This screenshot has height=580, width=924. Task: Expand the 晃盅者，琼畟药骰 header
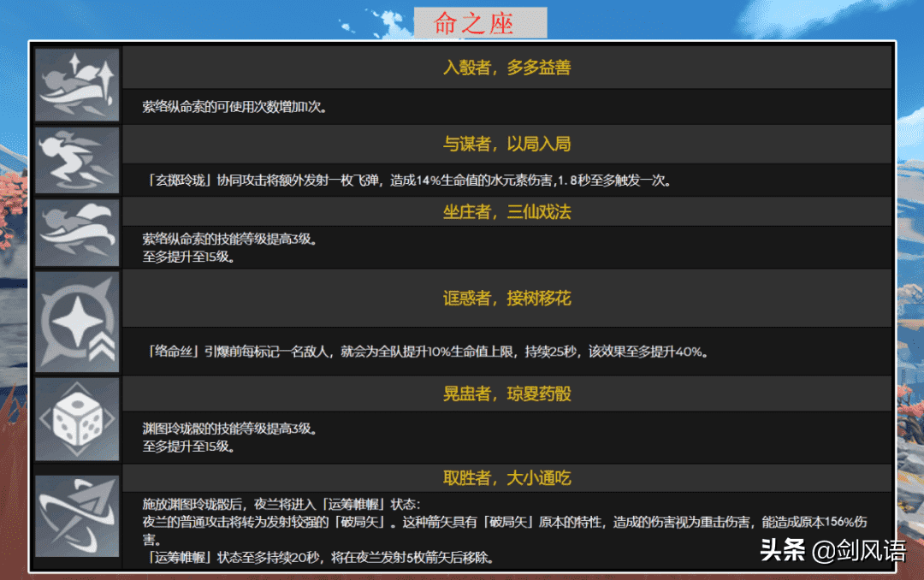tap(506, 394)
